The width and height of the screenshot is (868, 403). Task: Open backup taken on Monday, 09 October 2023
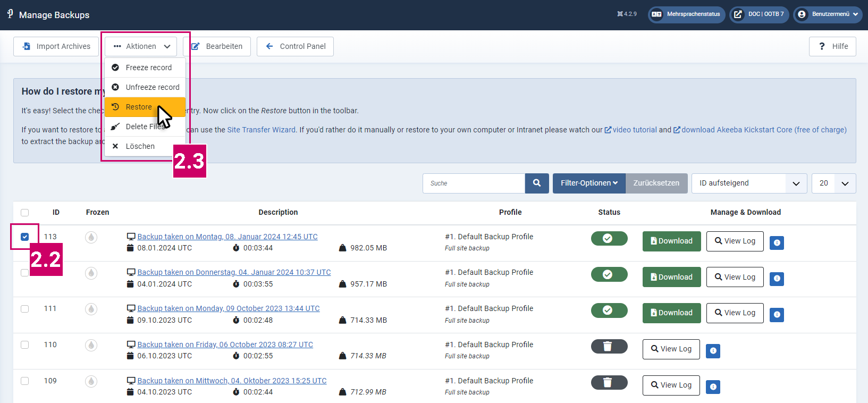pyautogui.click(x=229, y=308)
